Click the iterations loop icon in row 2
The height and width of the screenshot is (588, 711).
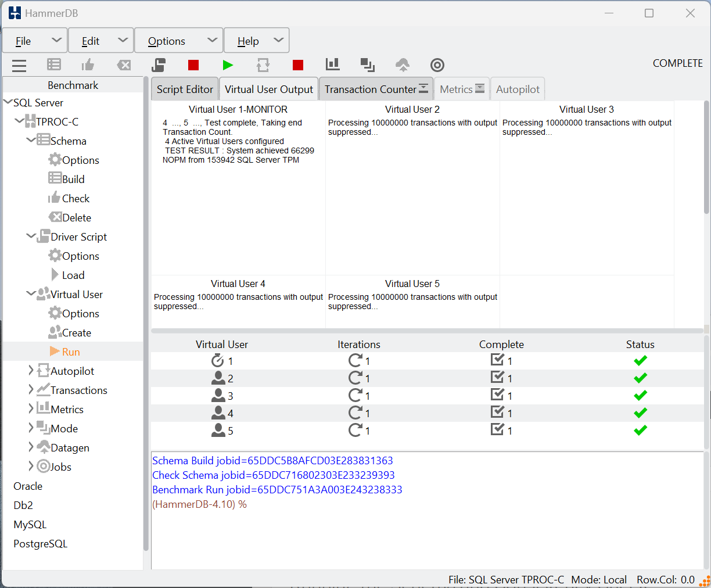(355, 378)
